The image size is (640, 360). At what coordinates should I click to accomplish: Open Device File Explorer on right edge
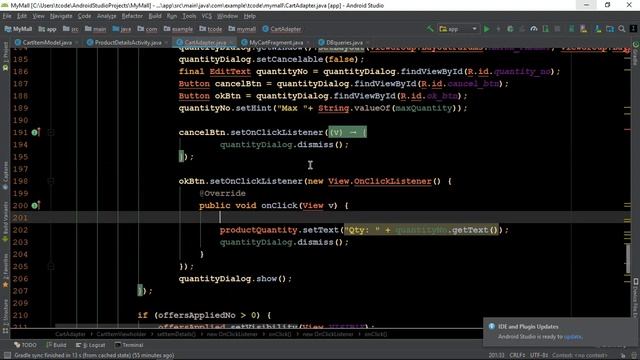(x=636, y=298)
